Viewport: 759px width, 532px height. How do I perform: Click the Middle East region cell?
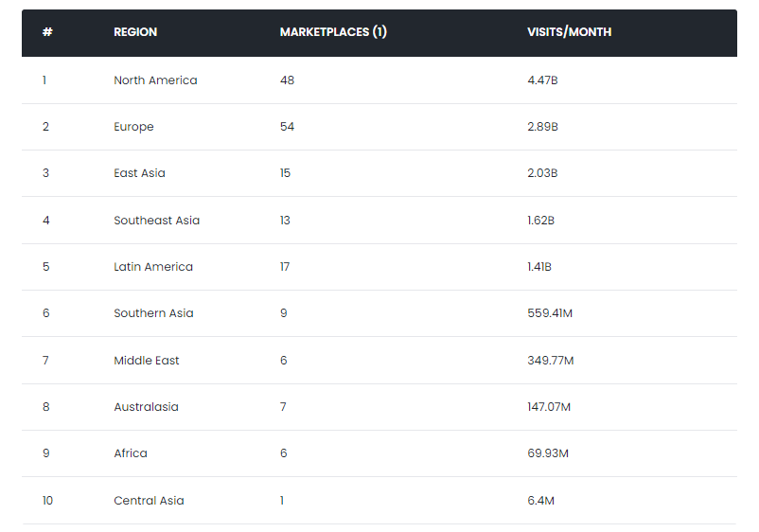click(x=146, y=361)
